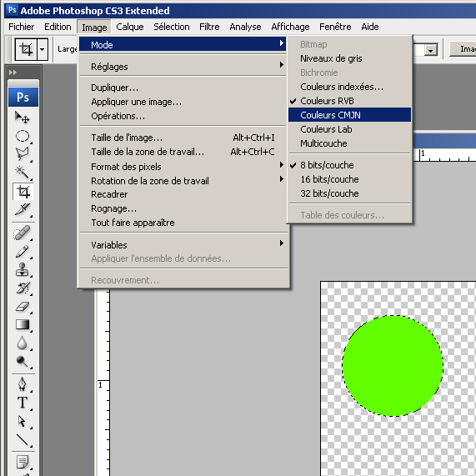
Task: Choose Couleurs Lab mode
Action: point(349,129)
